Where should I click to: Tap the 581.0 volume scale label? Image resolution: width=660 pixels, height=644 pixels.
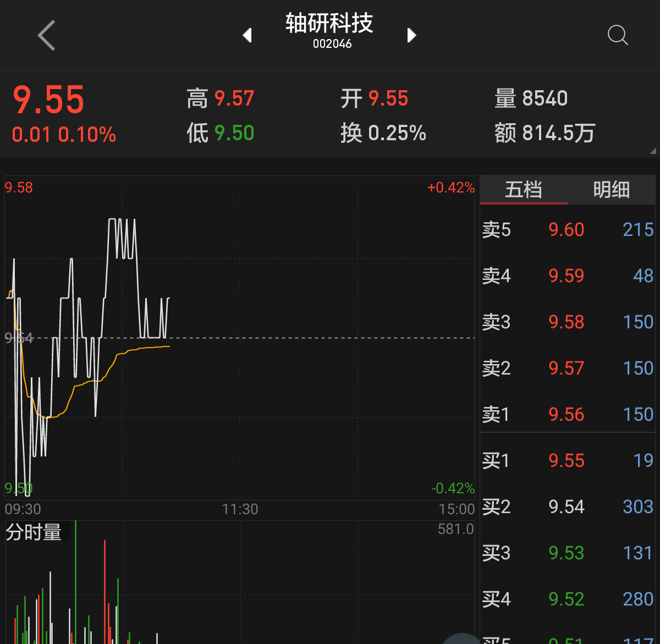(x=456, y=529)
